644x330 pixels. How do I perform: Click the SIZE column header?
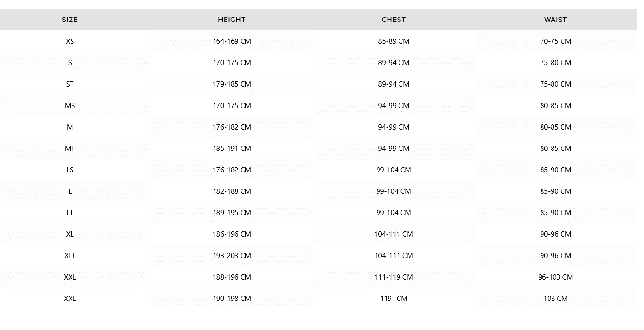[70, 20]
